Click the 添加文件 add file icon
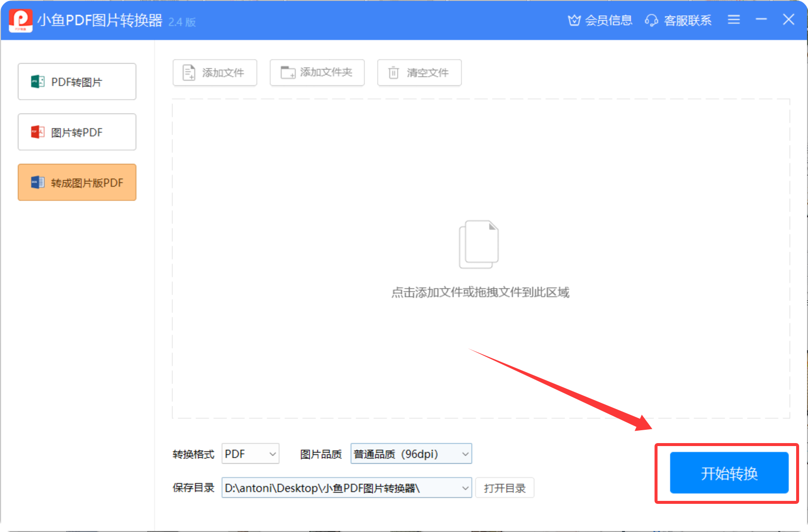 pos(189,72)
